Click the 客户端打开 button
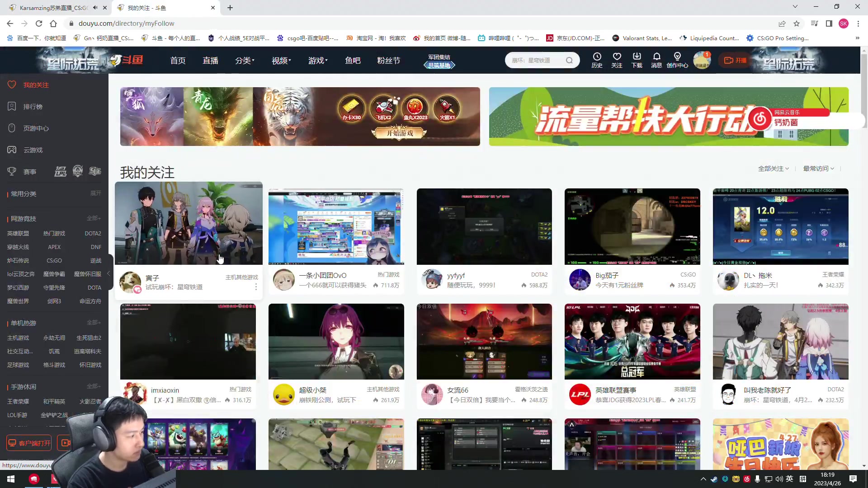868x488 pixels. click(x=29, y=443)
